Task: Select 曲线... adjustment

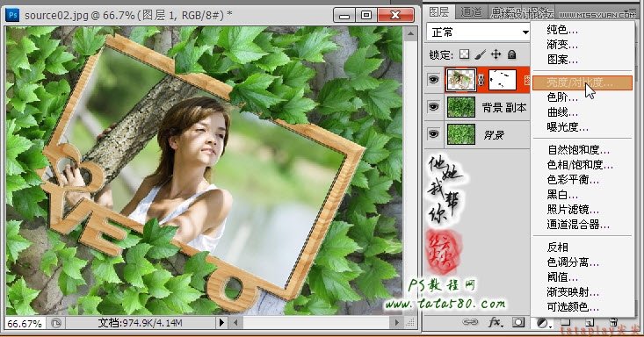Action: pyautogui.click(x=562, y=112)
